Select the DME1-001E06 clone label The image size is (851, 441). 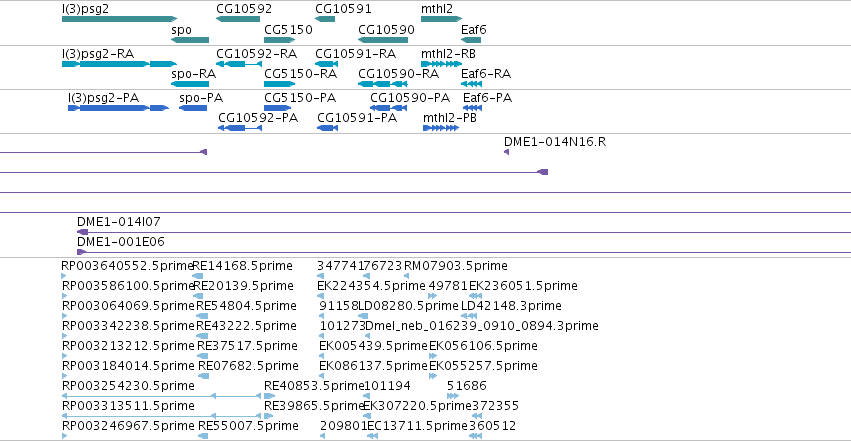(x=120, y=241)
